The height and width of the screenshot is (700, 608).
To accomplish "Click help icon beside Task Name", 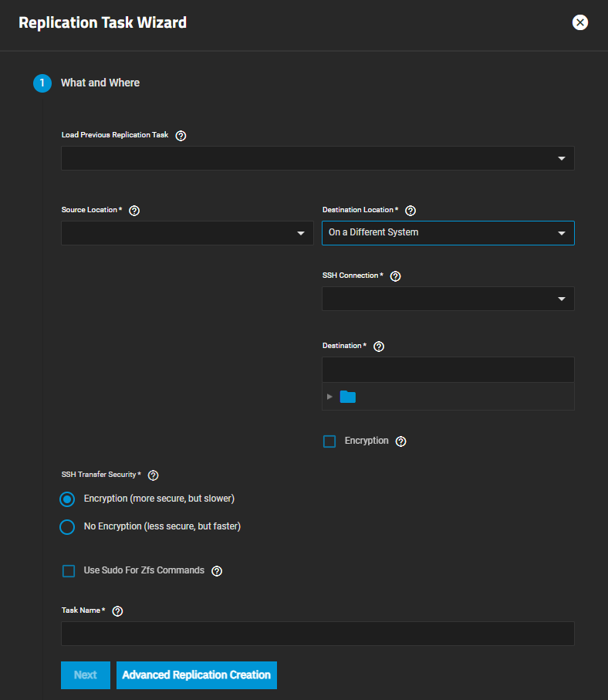I will coord(117,611).
